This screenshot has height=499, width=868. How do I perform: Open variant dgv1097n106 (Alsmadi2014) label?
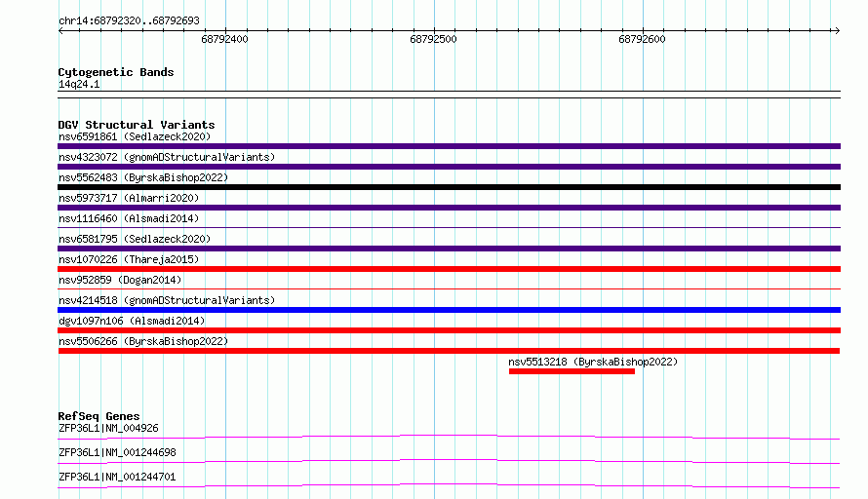(x=132, y=321)
